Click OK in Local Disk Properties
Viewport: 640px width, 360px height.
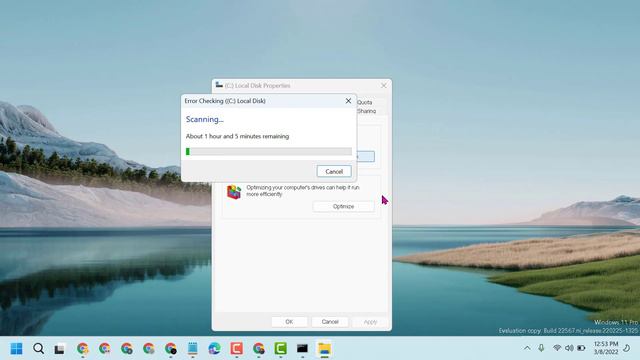coord(289,322)
